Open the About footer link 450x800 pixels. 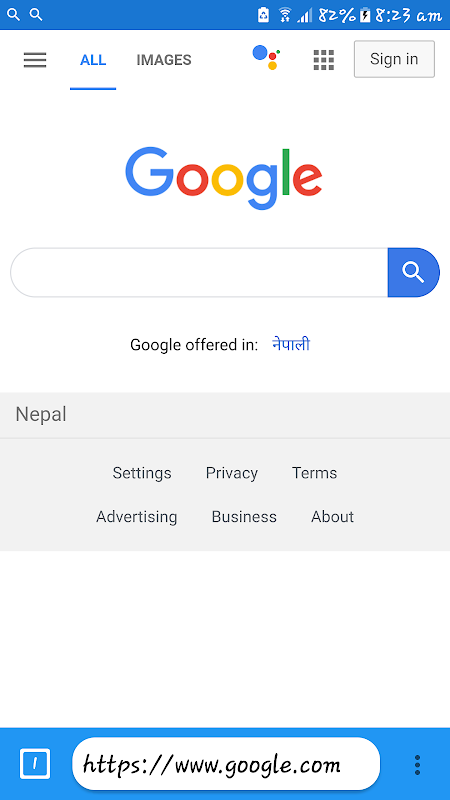pos(333,517)
